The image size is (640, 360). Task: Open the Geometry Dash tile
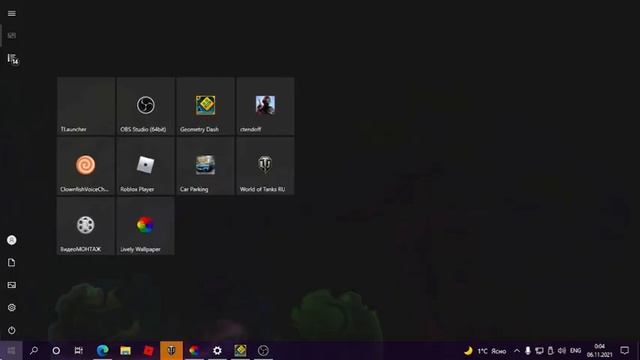205,106
